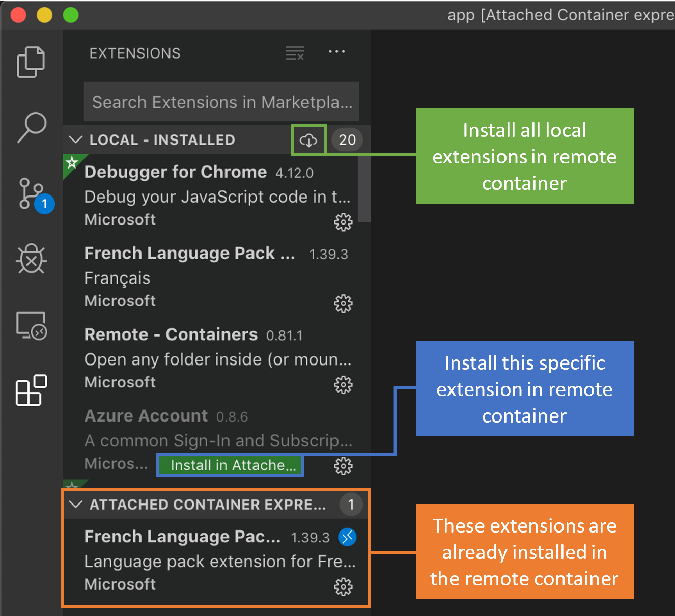Click Install in Attached Container button
The height and width of the screenshot is (616, 675).
coord(230,465)
